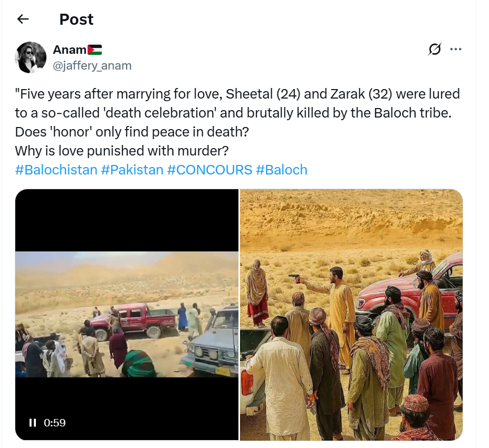Click the video thumbnail with red pickup truck
Image resolution: width=489 pixels, height=448 pixels.
(127, 314)
